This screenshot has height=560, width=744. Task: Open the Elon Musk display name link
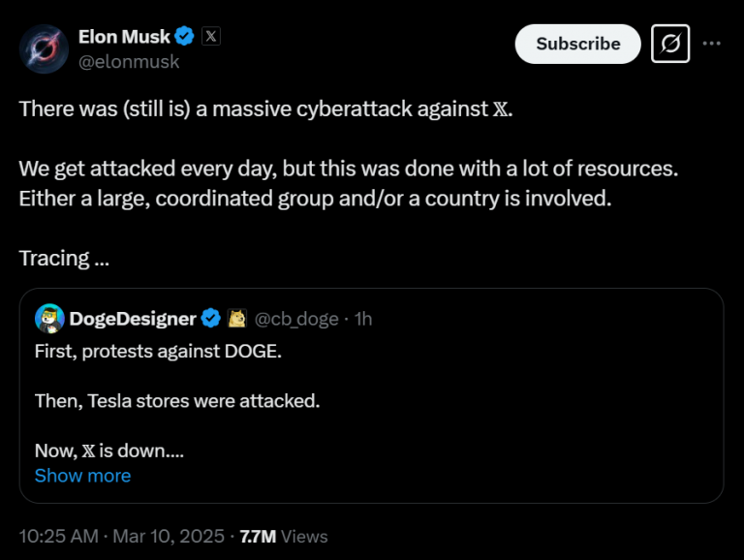(124, 38)
